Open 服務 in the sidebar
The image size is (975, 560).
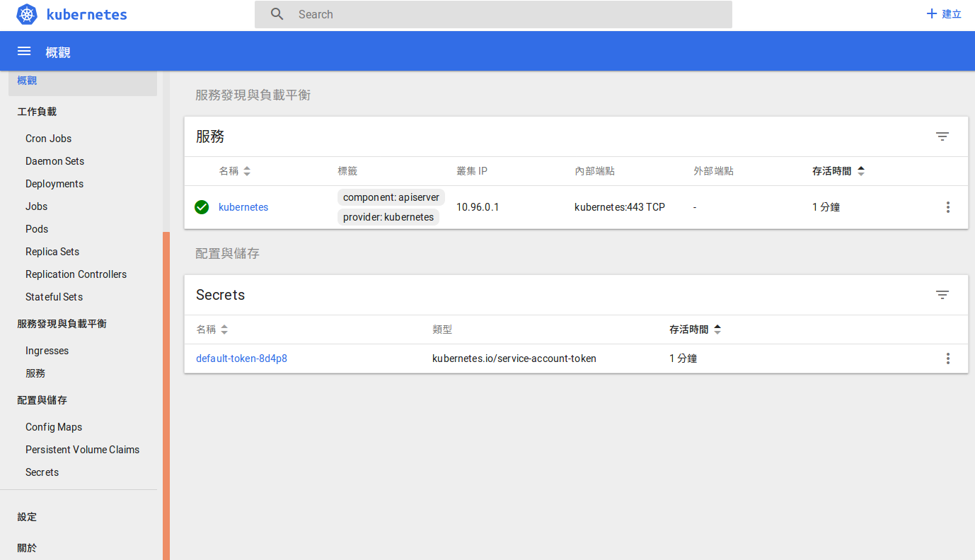pos(35,373)
